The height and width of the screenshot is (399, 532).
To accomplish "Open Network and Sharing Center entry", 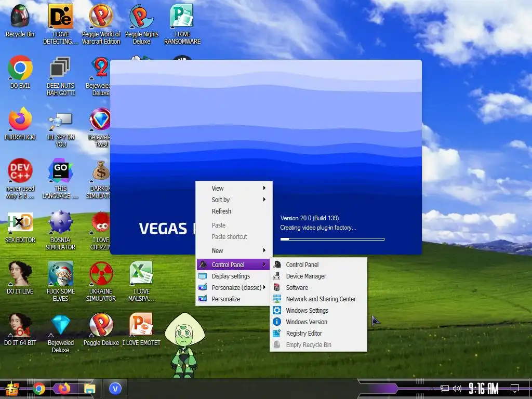I will tap(318, 299).
